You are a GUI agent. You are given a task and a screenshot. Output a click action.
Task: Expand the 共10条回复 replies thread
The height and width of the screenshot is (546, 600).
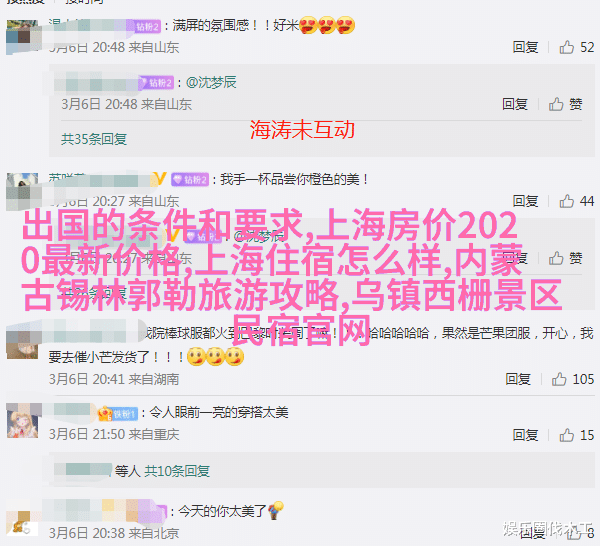[177, 471]
